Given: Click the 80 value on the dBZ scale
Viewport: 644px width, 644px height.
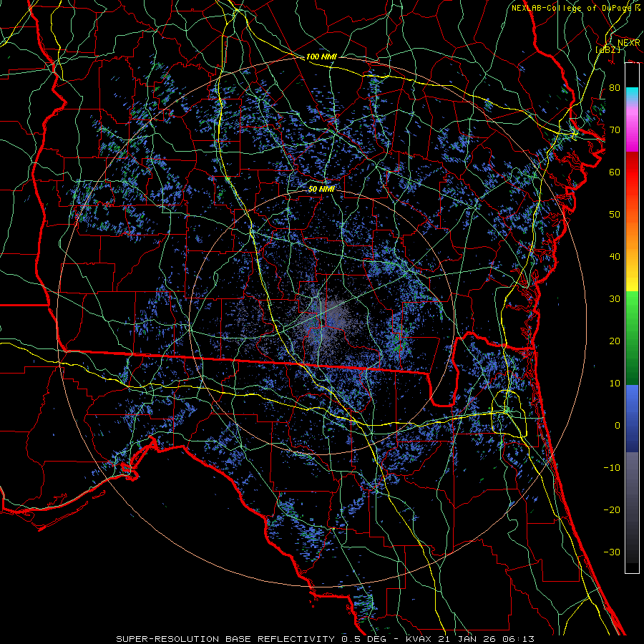Looking at the screenshot, I should [x=615, y=88].
